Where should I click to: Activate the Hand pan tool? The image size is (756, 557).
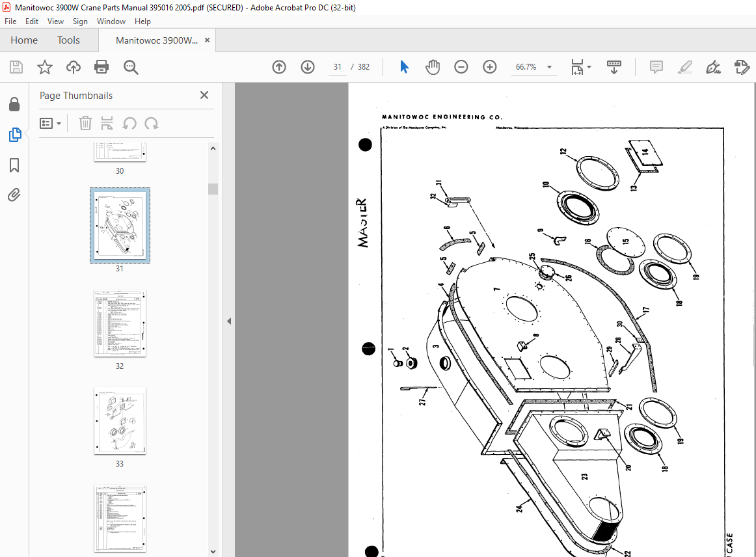point(433,67)
